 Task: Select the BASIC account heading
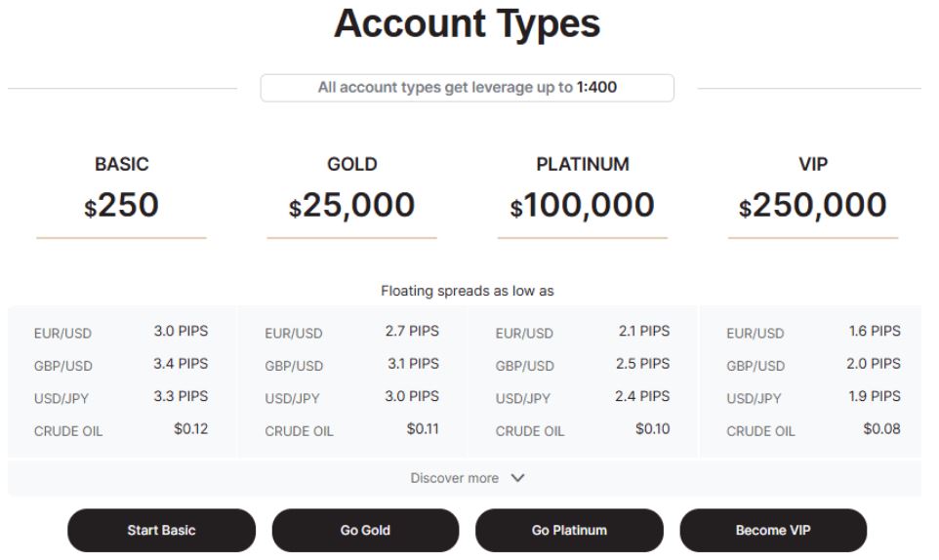coord(121,165)
